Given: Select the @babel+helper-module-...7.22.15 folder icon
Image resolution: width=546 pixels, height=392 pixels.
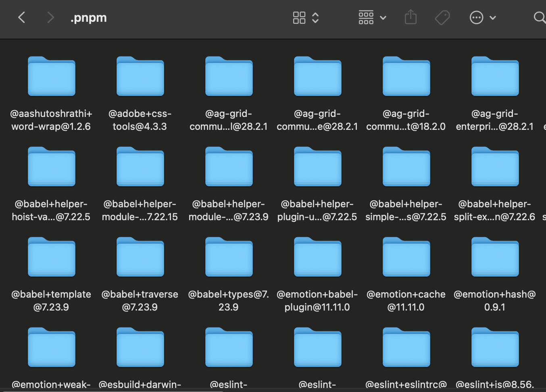Looking at the screenshot, I should point(140,167).
